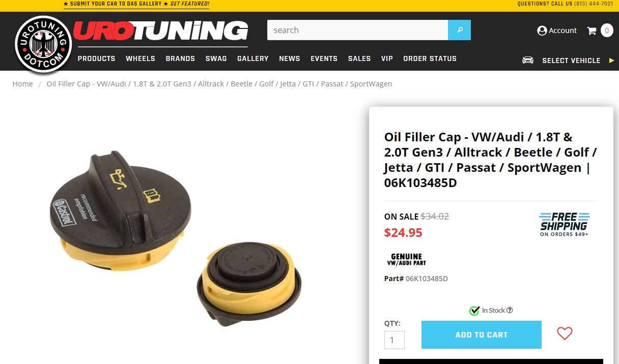Focus the QTY quantity input box
Screen dimensions: 619x364
click(395, 340)
